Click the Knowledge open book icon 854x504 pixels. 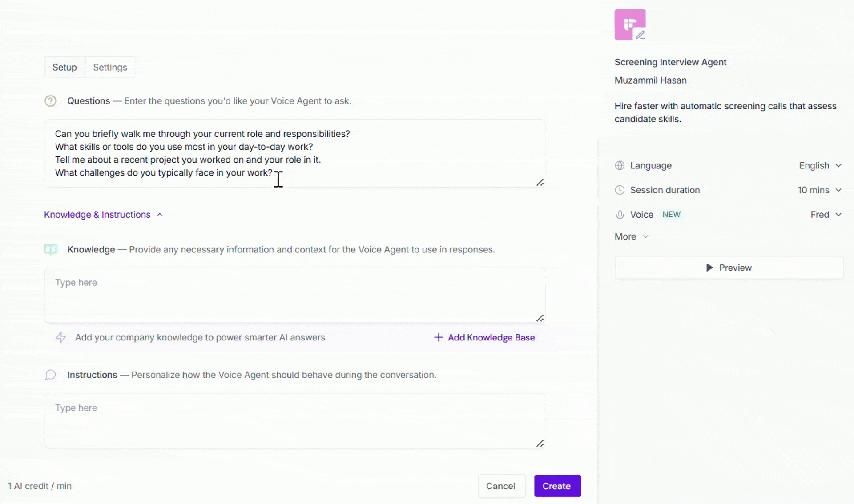(x=51, y=249)
